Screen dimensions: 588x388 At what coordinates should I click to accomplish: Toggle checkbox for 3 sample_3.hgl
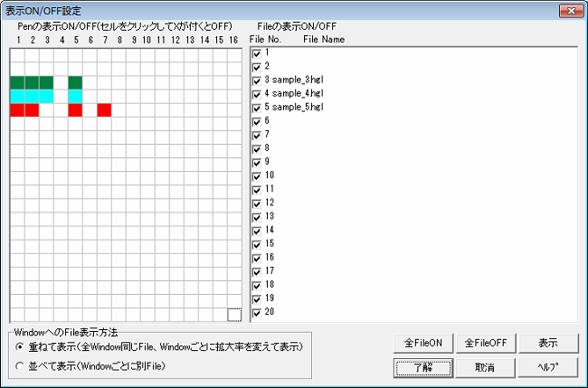257,80
